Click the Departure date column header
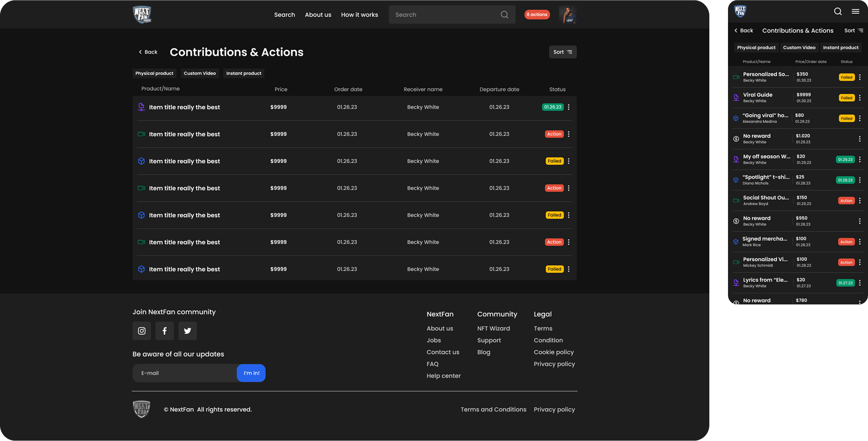Image resolution: width=868 pixels, height=441 pixels. (499, 89)
